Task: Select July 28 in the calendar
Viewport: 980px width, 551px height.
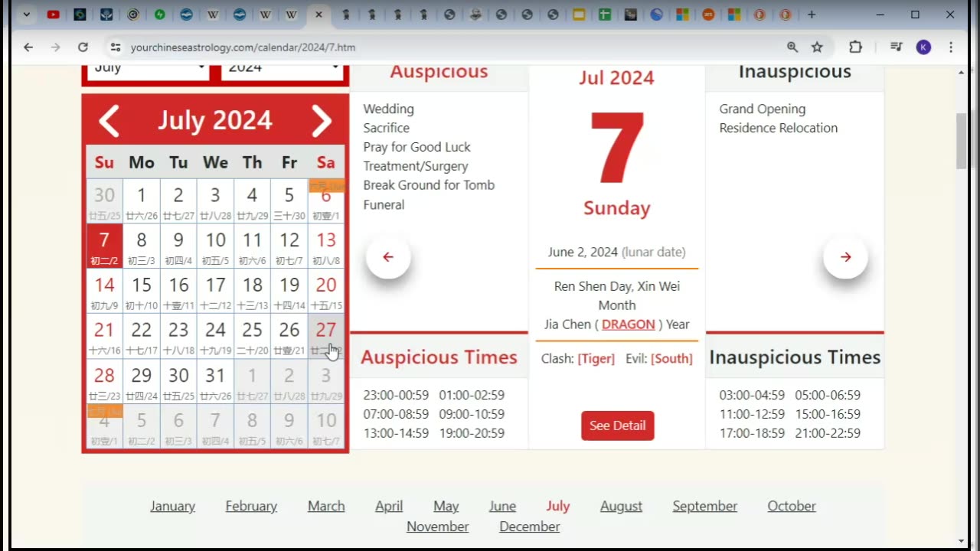Action: pyautogui.click(x=104, y=381)
